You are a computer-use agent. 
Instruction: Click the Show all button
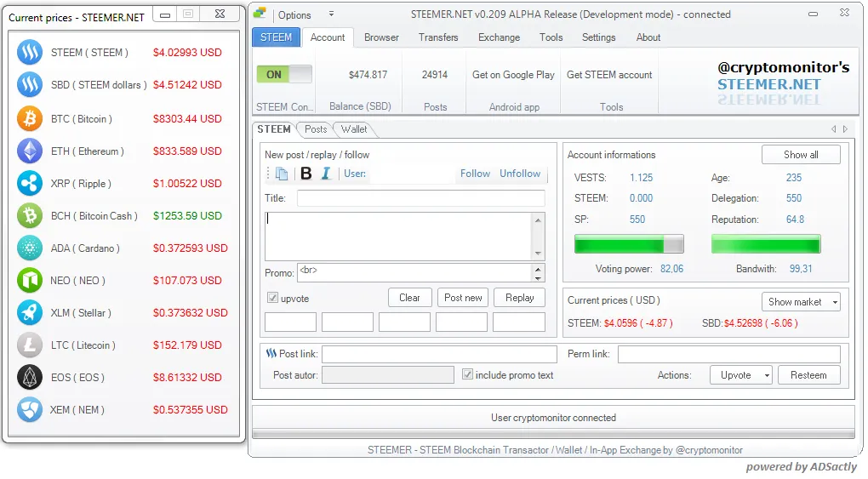point(801,155)
